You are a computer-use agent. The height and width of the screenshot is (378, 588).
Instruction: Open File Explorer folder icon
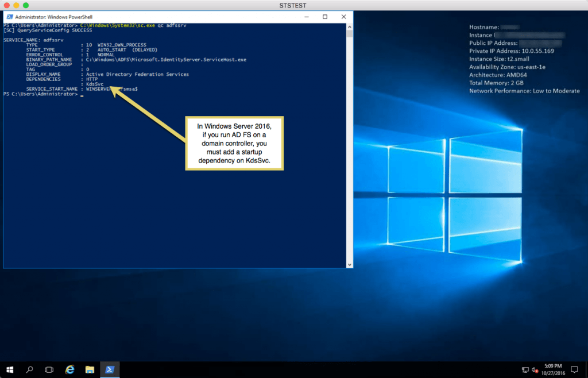(90, 370)
